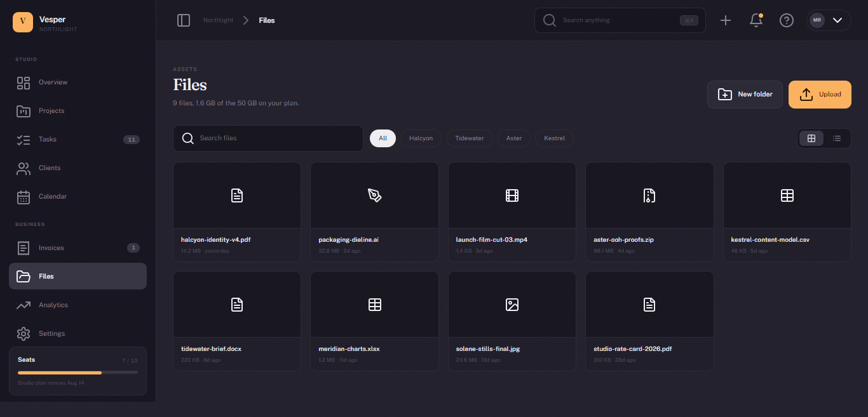This screenshot has height=417, width=868.
Task: Click the aster-ooh-proofs.zip file name
Action: 624,240
